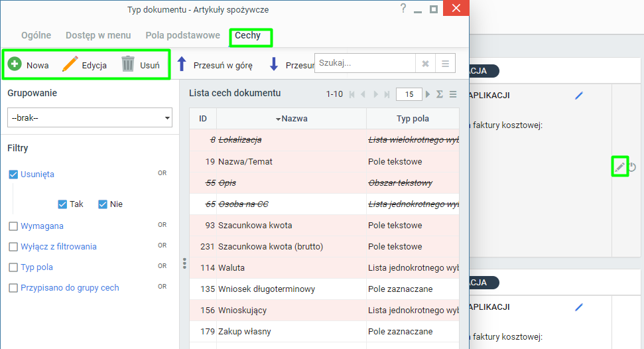Select the Zakup własny row
Screen dimensions: 644x349
pyautogui.click(x=324, y=332)
